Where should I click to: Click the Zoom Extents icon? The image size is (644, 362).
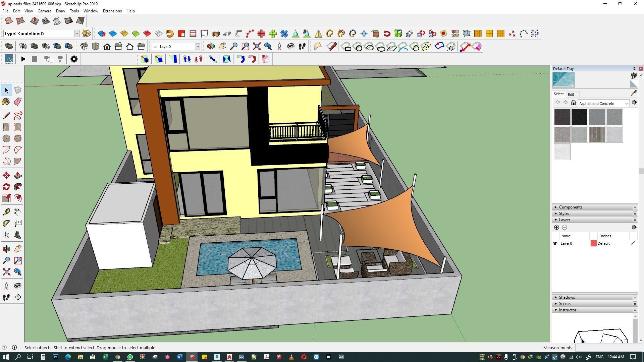pyautogui.click(x=6, y=272)
